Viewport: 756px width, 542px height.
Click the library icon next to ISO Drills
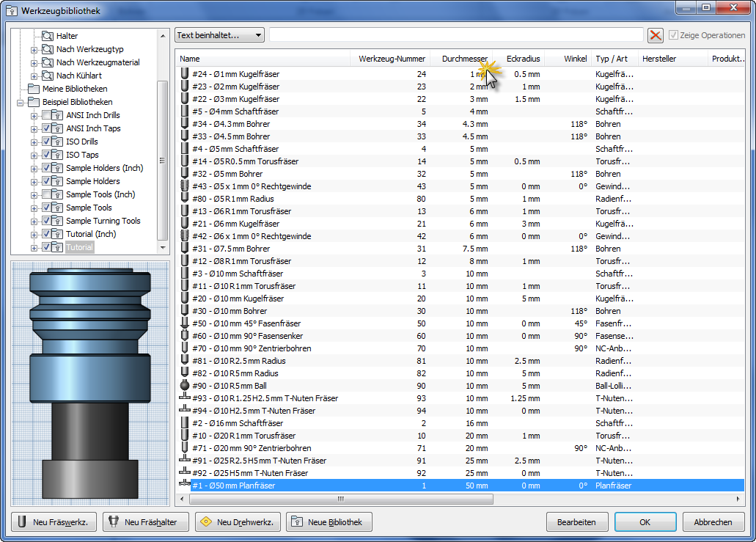point(57,142)
